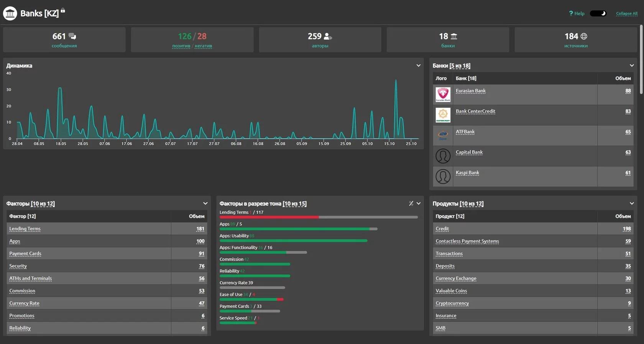Click the page vertical scrollbar
The height and width of the screenshot is (344, 644).
(641, 59)
